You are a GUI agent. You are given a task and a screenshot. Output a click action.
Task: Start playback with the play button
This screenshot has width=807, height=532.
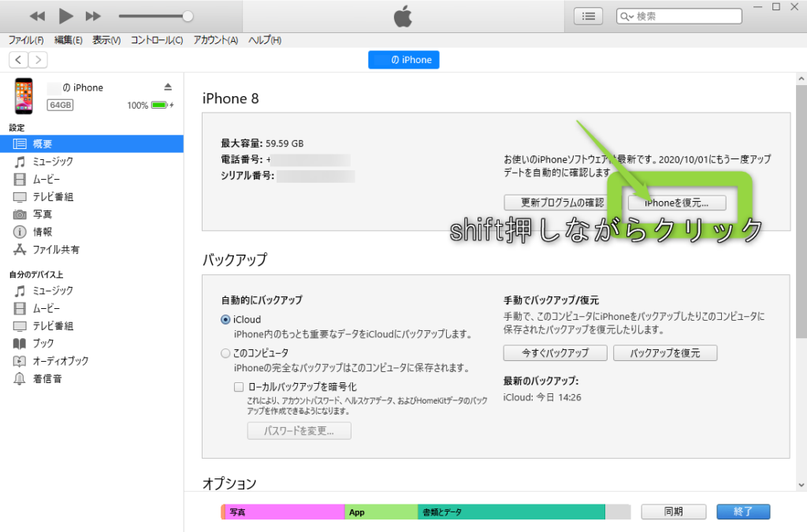pos(65,16)
